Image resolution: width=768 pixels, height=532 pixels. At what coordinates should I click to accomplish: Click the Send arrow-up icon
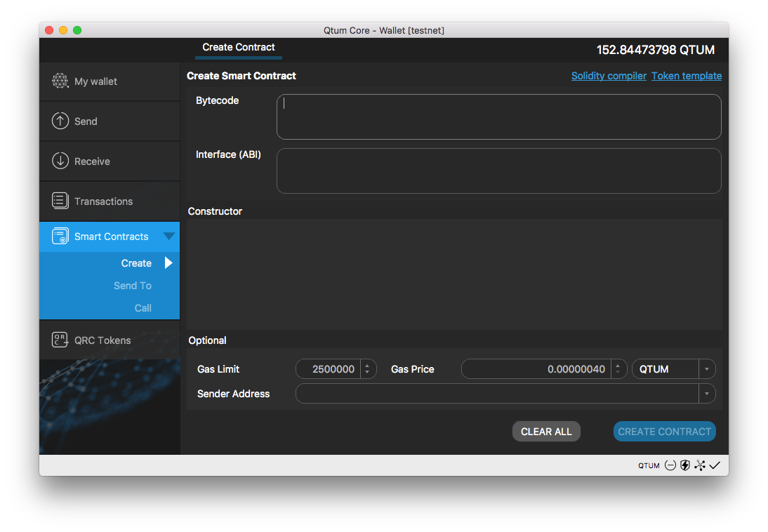point(60,121)
